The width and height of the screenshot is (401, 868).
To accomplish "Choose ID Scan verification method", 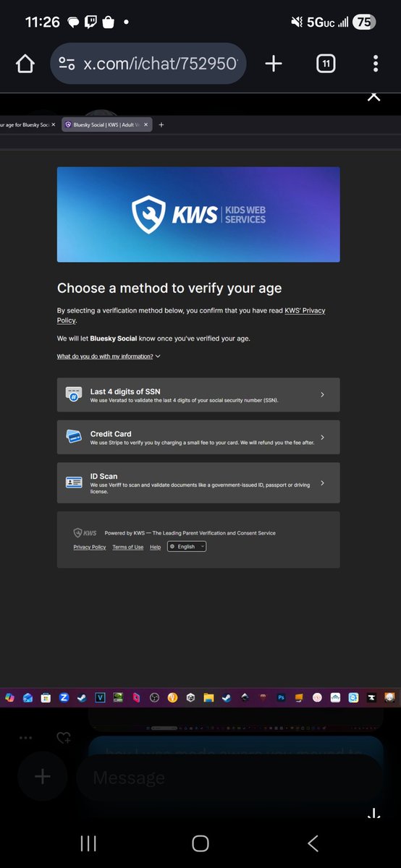I will point(198,482).
